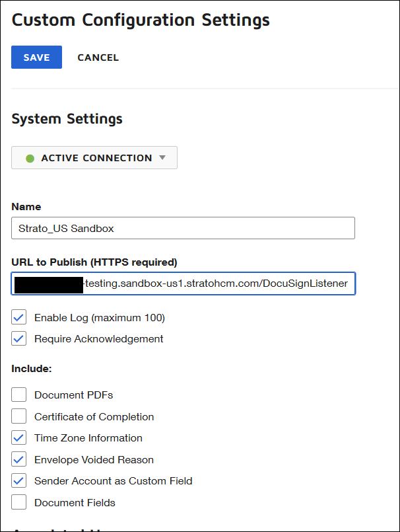This screenshot has height=532, width=400.
Task: Click the Include: section label
Action: coord(32,368)
